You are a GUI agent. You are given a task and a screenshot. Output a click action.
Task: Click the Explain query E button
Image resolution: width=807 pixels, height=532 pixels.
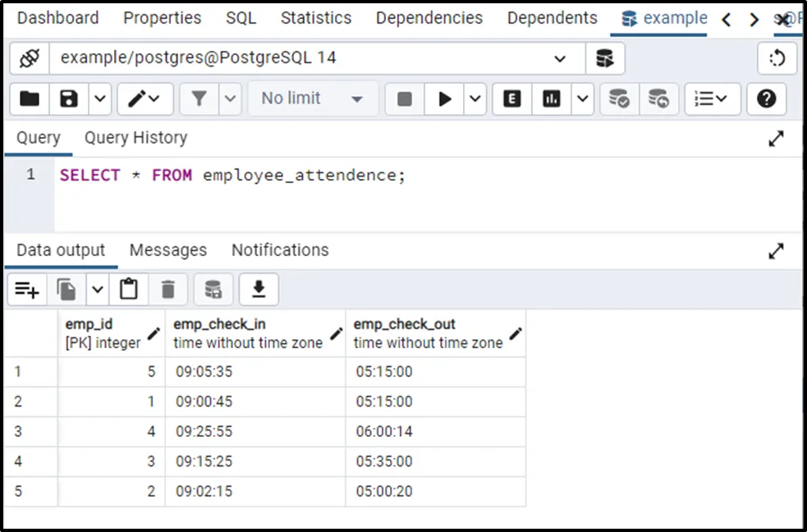tap(512, 99)
